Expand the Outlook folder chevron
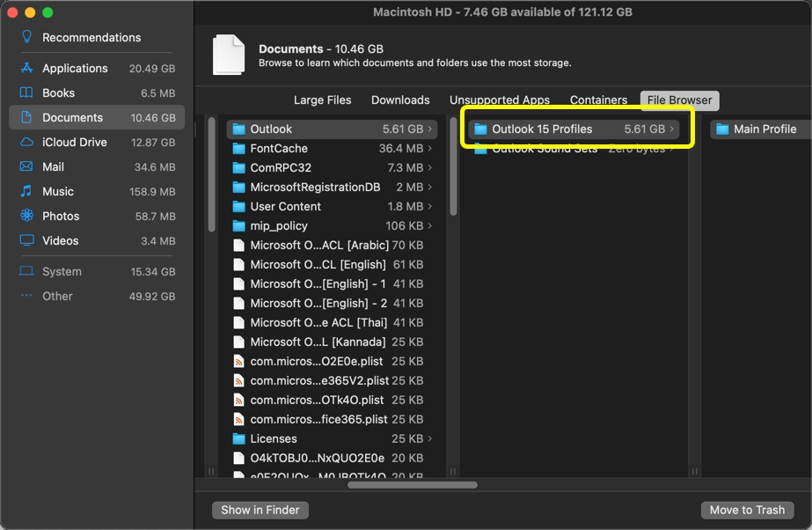812x530 pixels. click(x=430, y=129)
